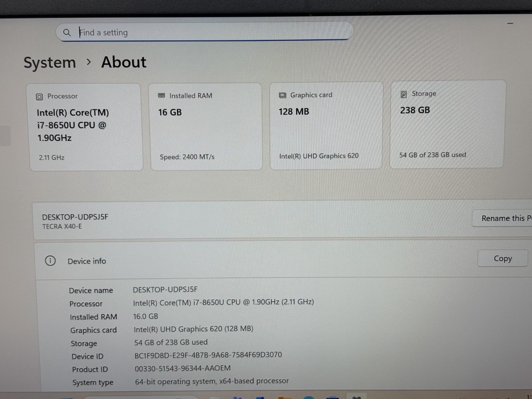
Task: Click the Rename this PC button
Action: 502,218
